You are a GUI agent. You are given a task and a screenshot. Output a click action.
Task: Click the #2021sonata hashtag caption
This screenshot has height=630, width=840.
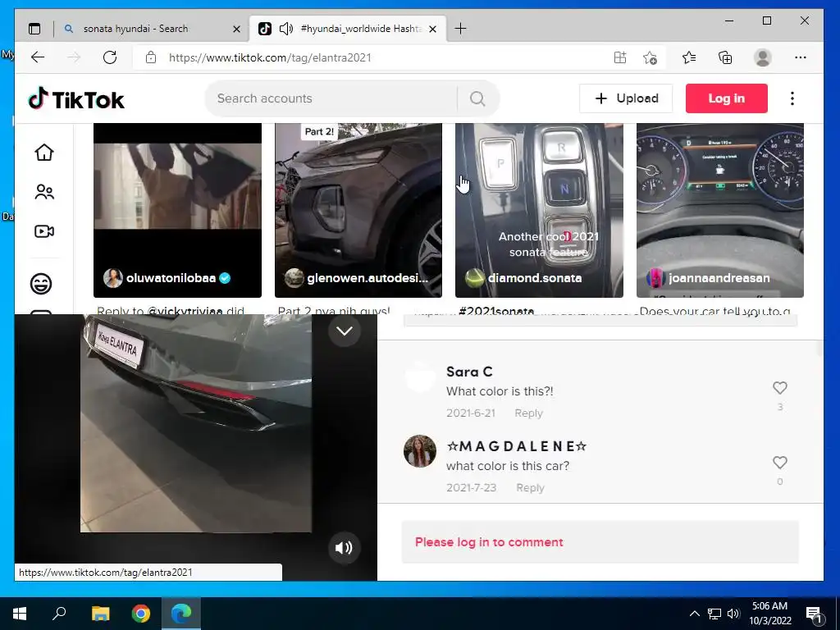pyautogui.click(x=496, y=310)
